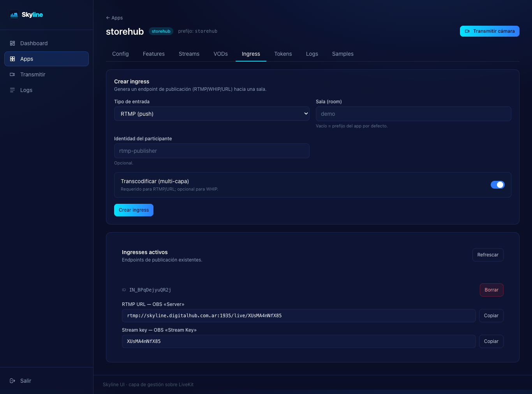Go to the Streams tab
Screen dimensions: 532x394
pyautogui.click(x=189, y=54)
